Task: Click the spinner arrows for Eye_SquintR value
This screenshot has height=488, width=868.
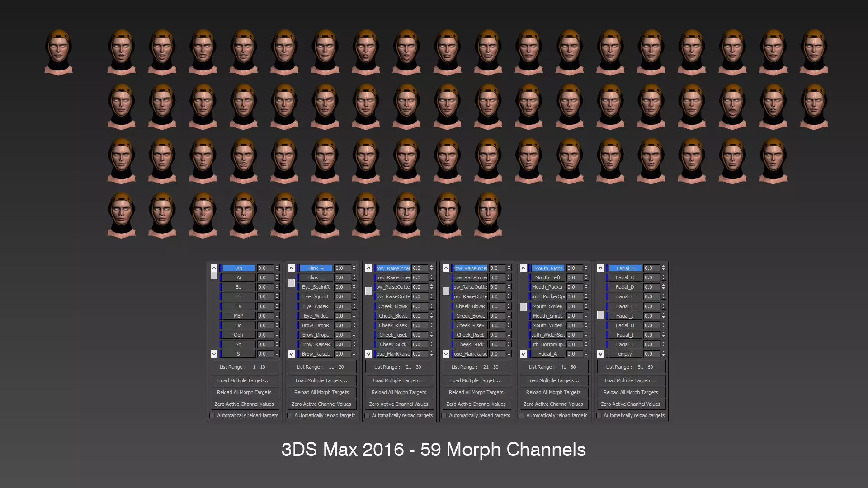Action: pos(354,287)
